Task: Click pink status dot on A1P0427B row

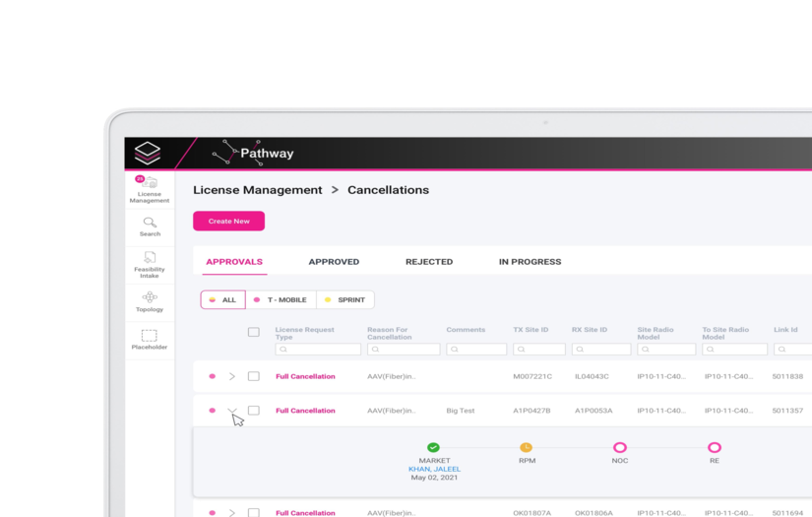Action: (212, 411)
